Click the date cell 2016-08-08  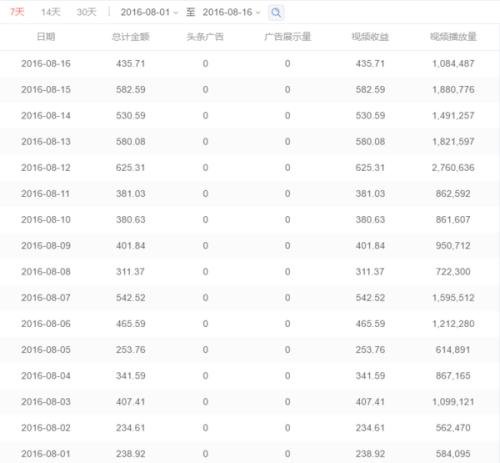click(46, 272)
